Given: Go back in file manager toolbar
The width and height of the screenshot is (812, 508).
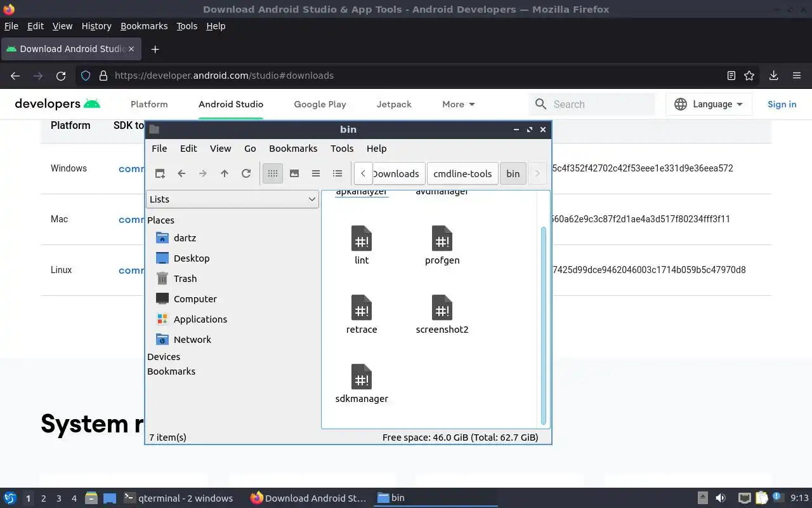Looking at the screenshot, I should coord(181,173).
